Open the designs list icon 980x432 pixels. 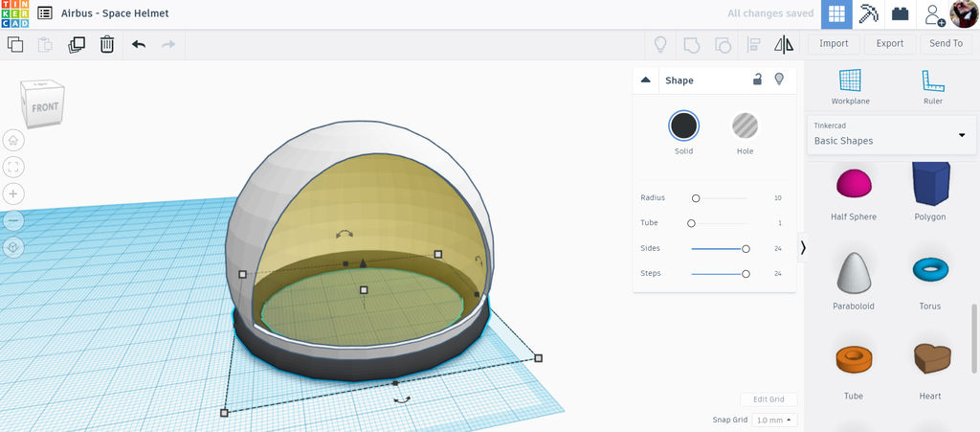(44, 13)
